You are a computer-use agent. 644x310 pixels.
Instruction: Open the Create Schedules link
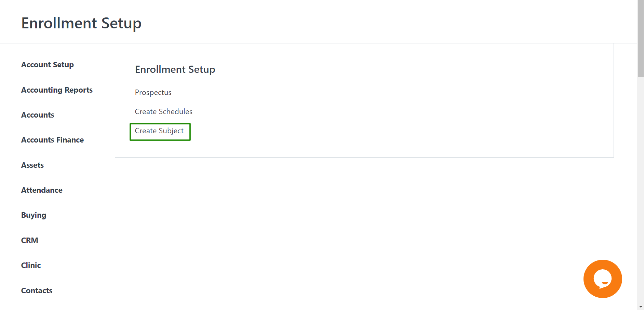163,112
